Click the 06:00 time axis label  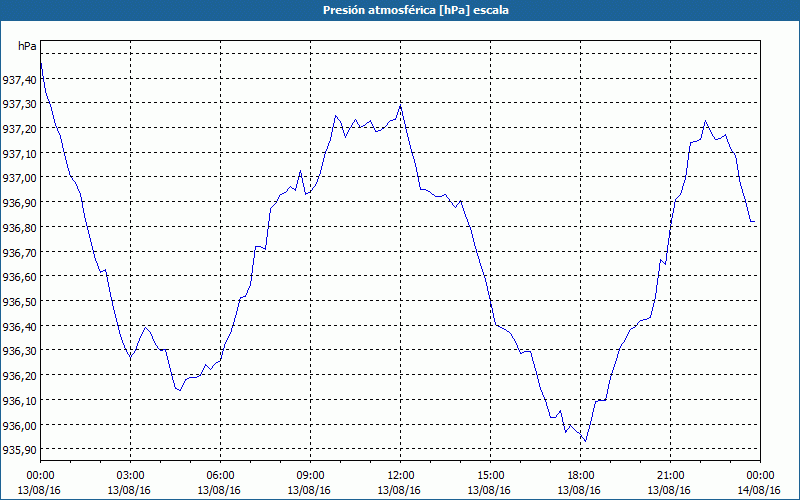pyautogui.click(x=220, y=476)
